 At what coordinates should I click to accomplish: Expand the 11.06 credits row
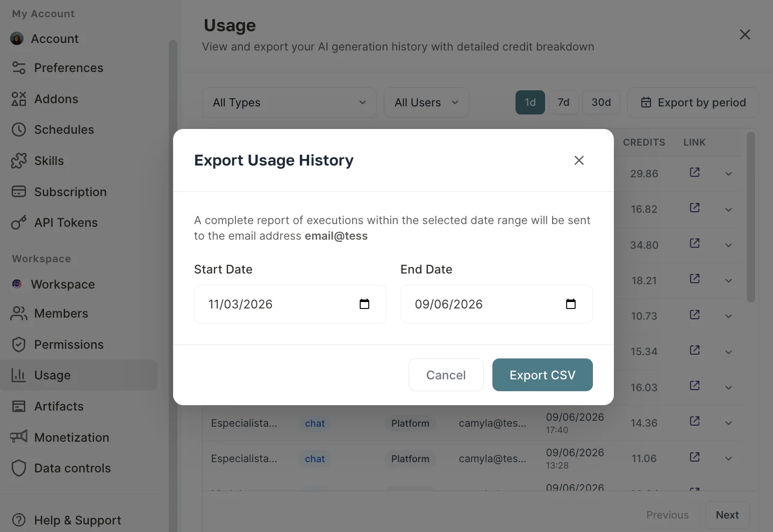[728, 458]
